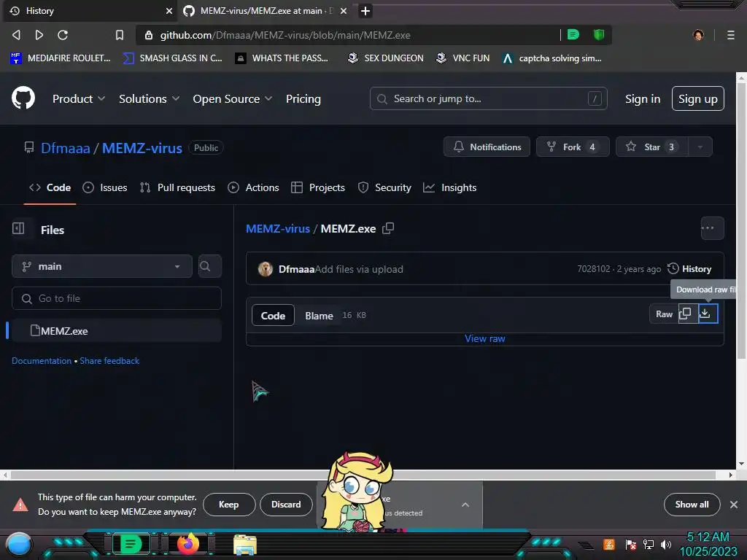Close the MEMZ-virus GitHub tab
The width and height of the screenshot is (747, 560).
pos(344,10)
